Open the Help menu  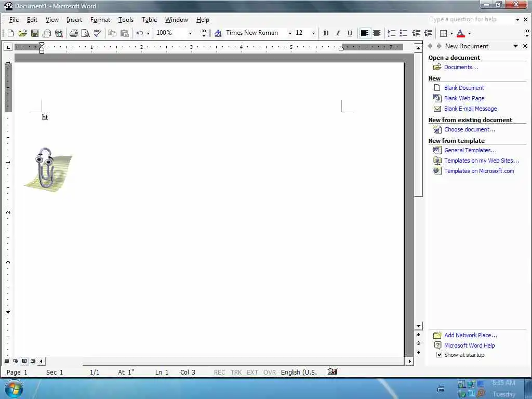pos(203,20)
